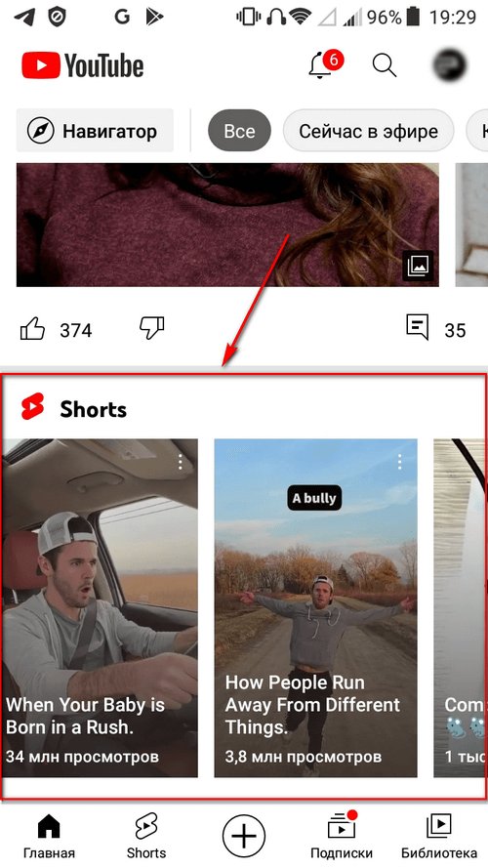Tap the multi-image gallery icon on the post
The image size is (488, 868).
tap(418, 267)
